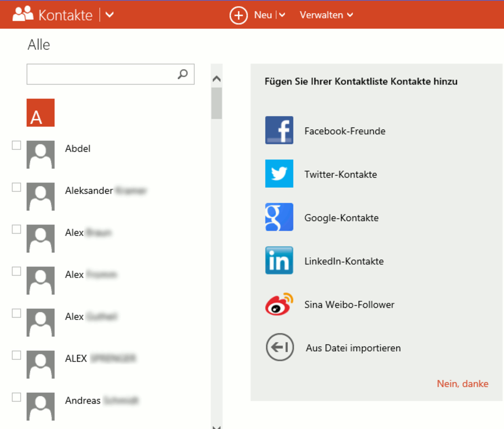Click the contact list scrollbar thumb
The image size is (504, 429).
[217, 103]
